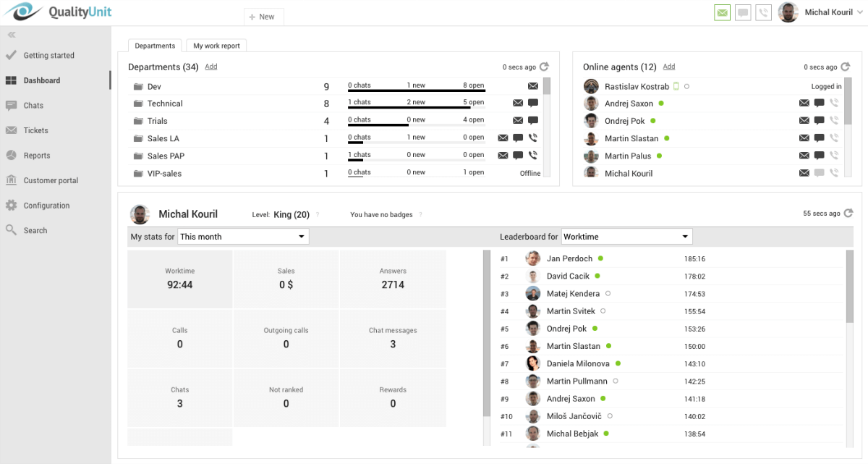868x464 pixels.
Task: Enable the phone availability icon in the header
Action: pyautogui.click(x=763, y=12)
